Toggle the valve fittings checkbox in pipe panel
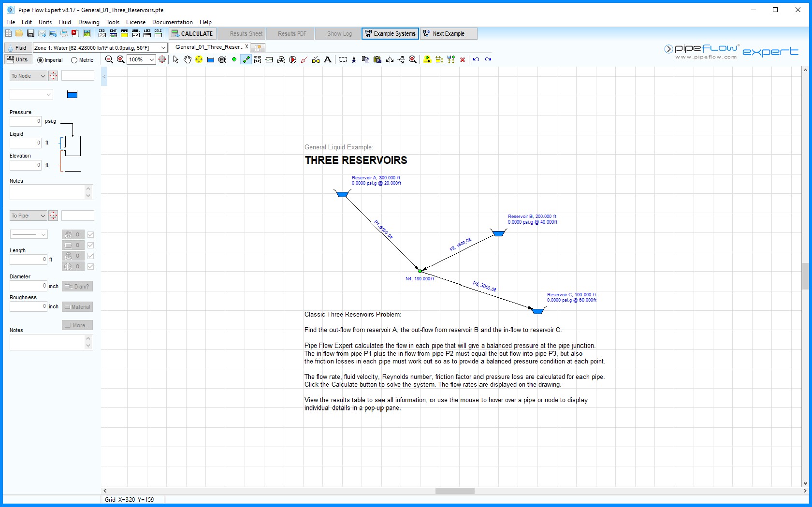Viewport: 812px width, 507px height. (x=90, y=234)
